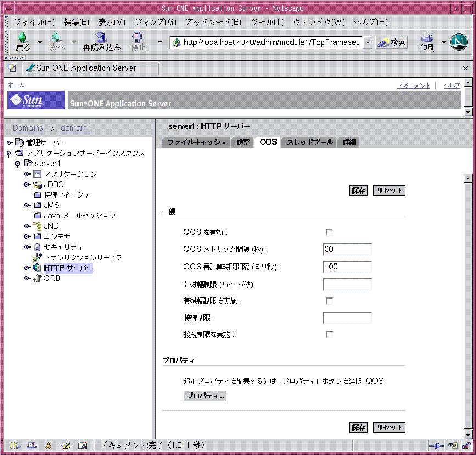Click the security lock icon in status bar
Image resolution: width=476 pixels, height=455 pixels.
click(466, 446)
